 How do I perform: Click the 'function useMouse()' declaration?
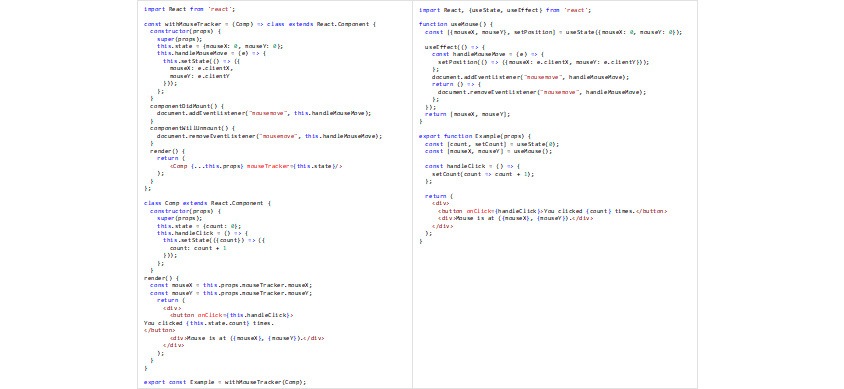455,24
